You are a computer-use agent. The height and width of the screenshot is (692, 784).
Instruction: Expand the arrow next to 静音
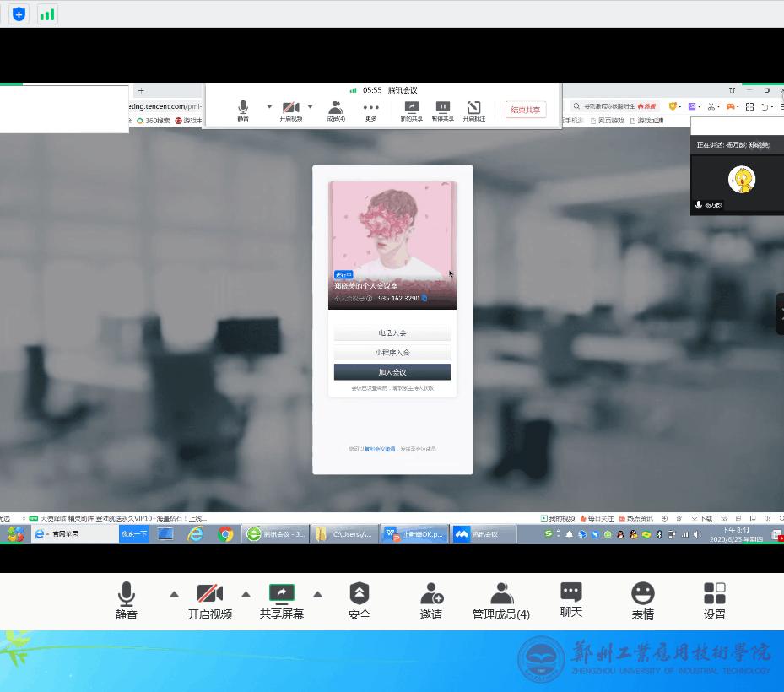point(174,594)
